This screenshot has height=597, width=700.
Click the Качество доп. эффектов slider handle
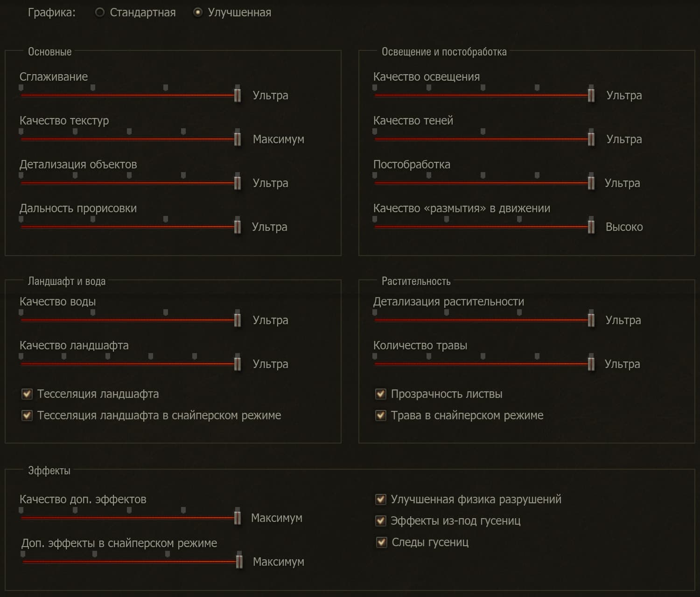238,518
